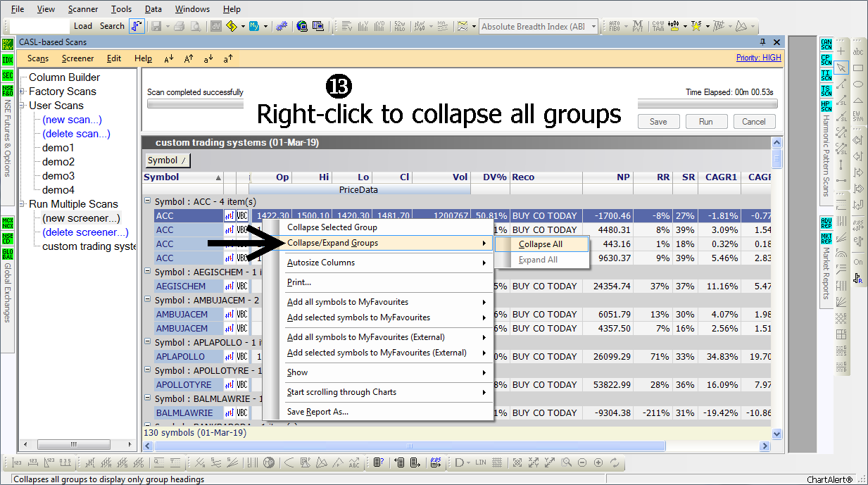Click the Symbol grouping chip above the grid
The height and width of the screenshot is (485, 868).
(168, 160)
